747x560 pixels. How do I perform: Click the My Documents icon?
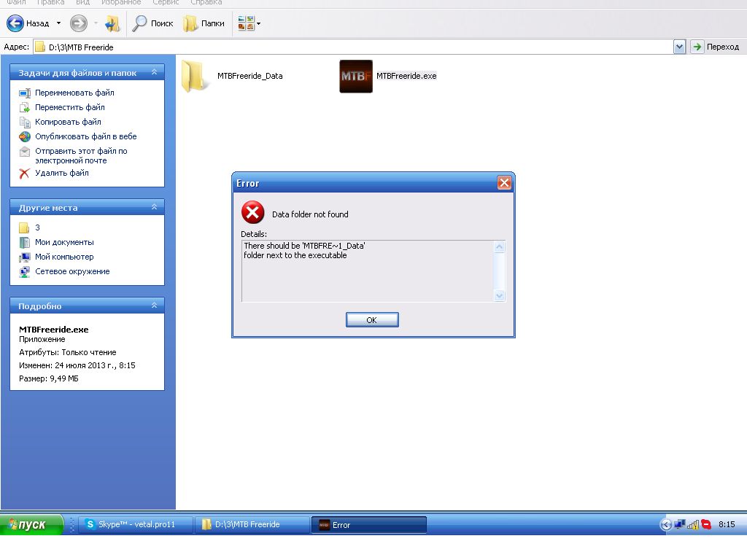tap(24, 242)
